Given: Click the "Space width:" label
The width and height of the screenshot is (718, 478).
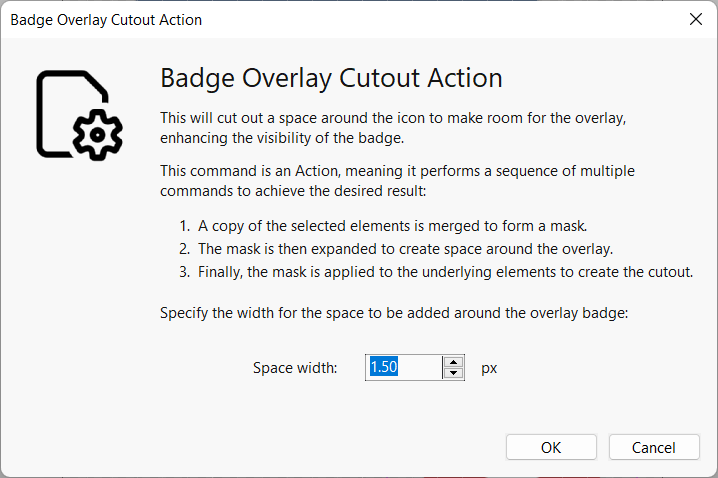Looking at the screenshot, I should [295, 368].
